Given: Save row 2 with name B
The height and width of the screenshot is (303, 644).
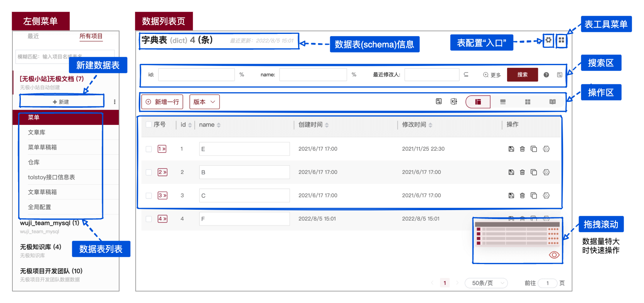Looking at the screenshot, I should tap(511, 172).
